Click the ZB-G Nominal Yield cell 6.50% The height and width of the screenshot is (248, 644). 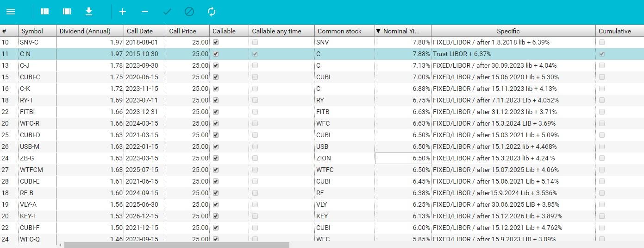403,158
